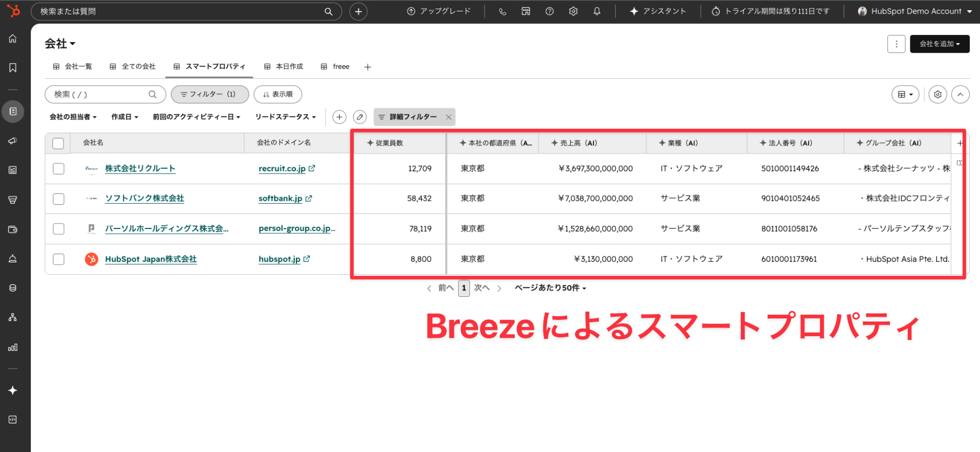Image resolution: width=980 pixels, height=452 pixels.
Task: Open the table view layout dropdown
Action: pos(905,94)
